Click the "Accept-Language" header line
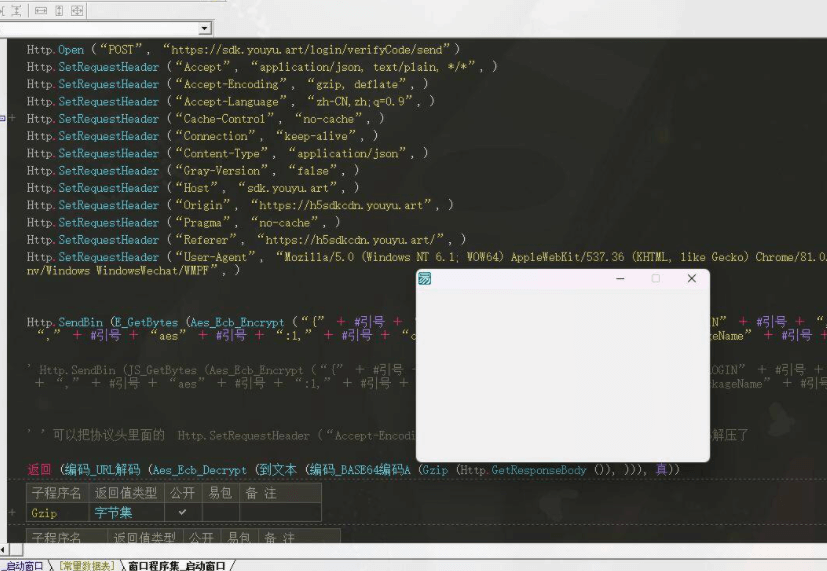Viewport: 827px width, 571px height. point(230,101)
